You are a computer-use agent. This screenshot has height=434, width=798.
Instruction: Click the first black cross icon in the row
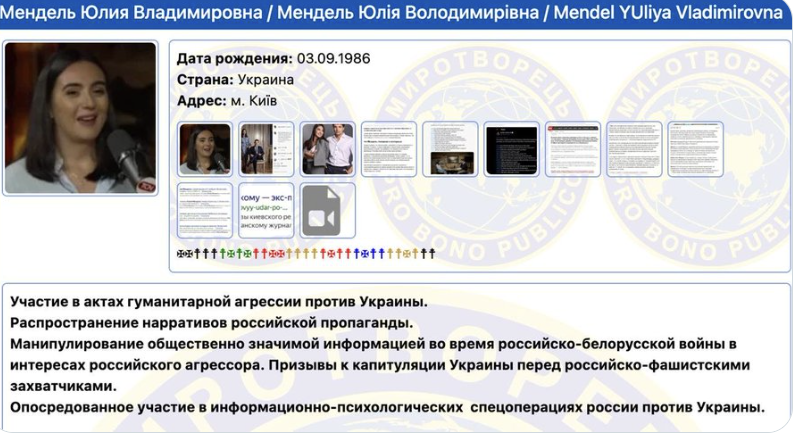[x=181, y=253]
